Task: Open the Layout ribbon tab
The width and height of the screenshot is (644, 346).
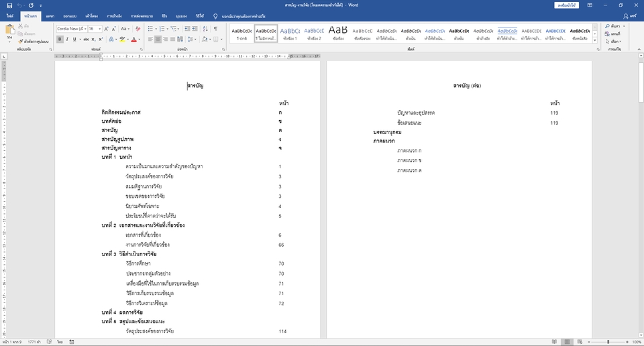Action: (x=92, y=16)
